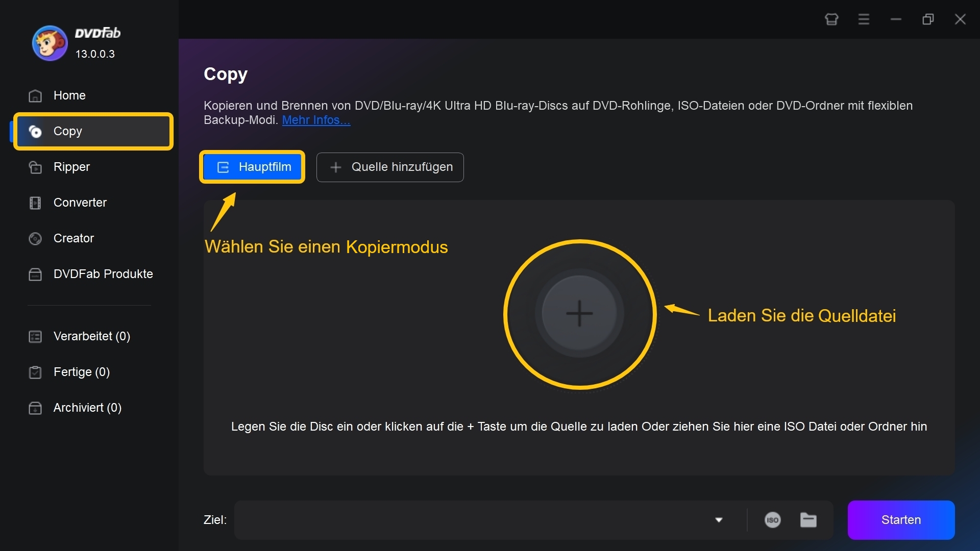Click the hamburger menu icon

pos(864,18)
